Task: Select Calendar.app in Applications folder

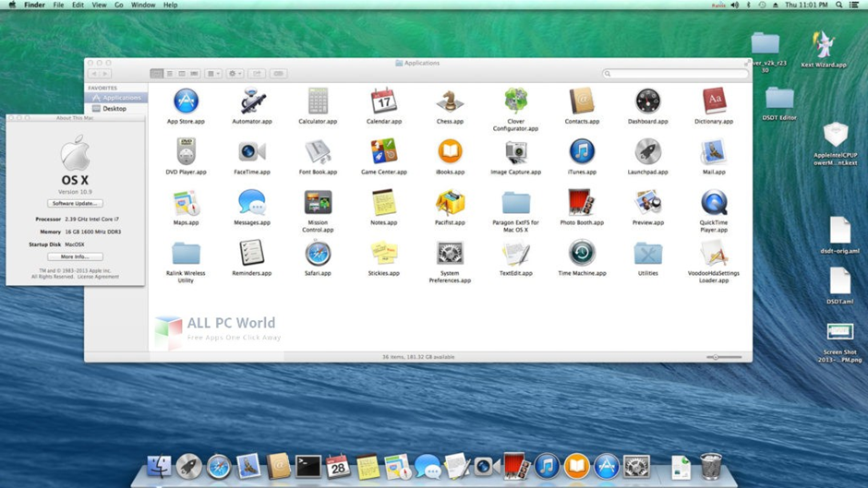Action: (x=383, y=101)
